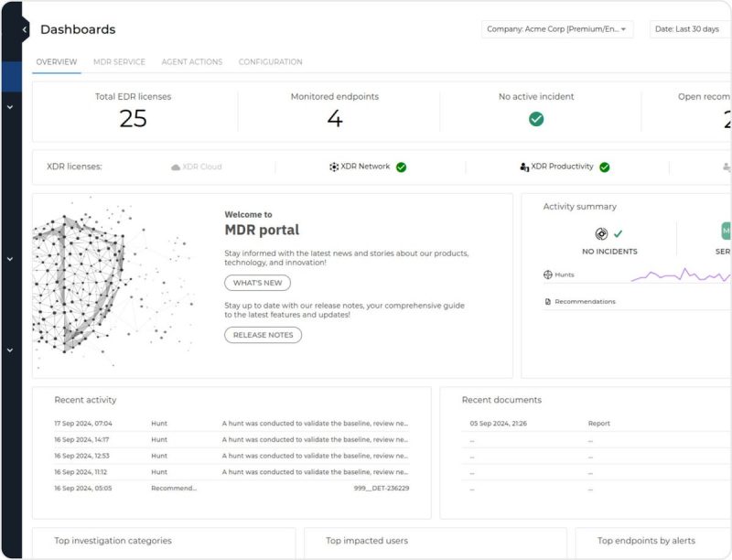
Task: Click the Activity summary heading
Action: 580,207
